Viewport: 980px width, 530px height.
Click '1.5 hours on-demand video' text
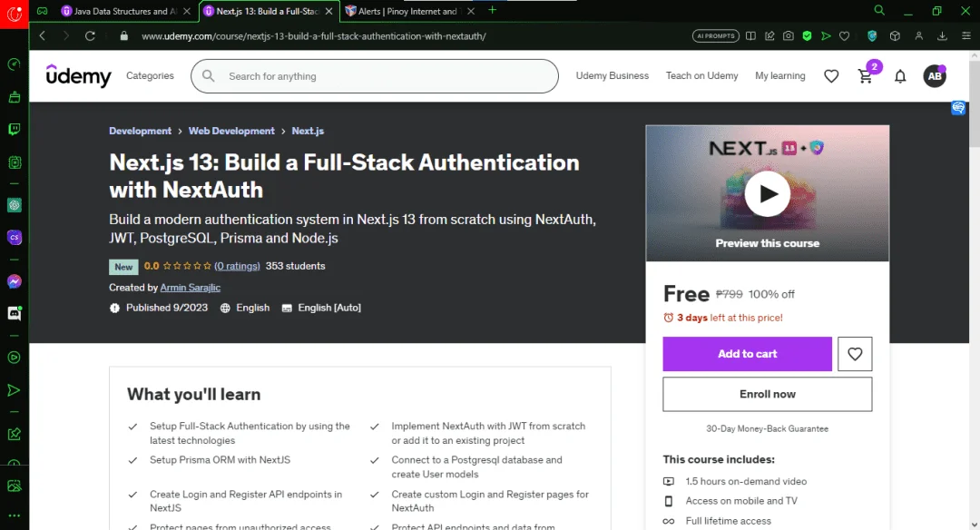[x=746, y=481]
